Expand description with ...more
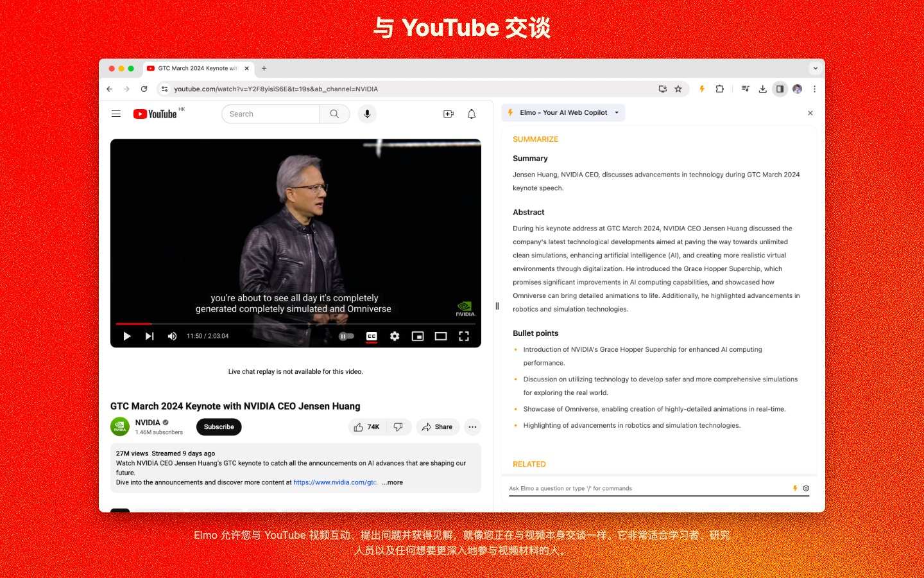Viewport: 924px width, 578px height. [393, 482]
